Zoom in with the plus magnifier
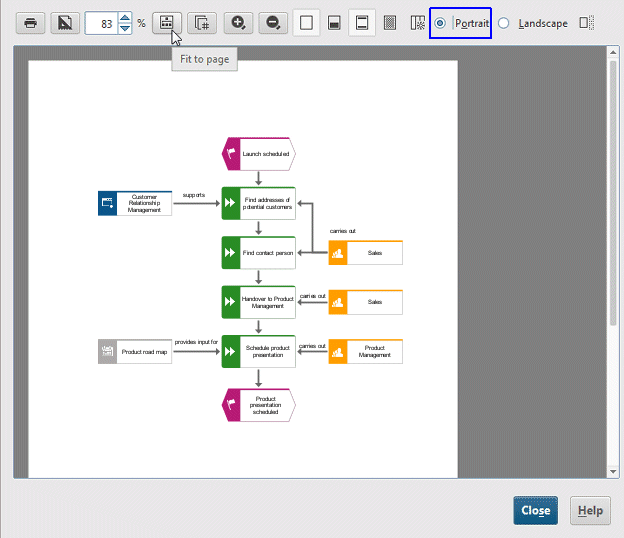Image resolution: width=624 pixels, height=538 pixels. (x=238, y=23)
